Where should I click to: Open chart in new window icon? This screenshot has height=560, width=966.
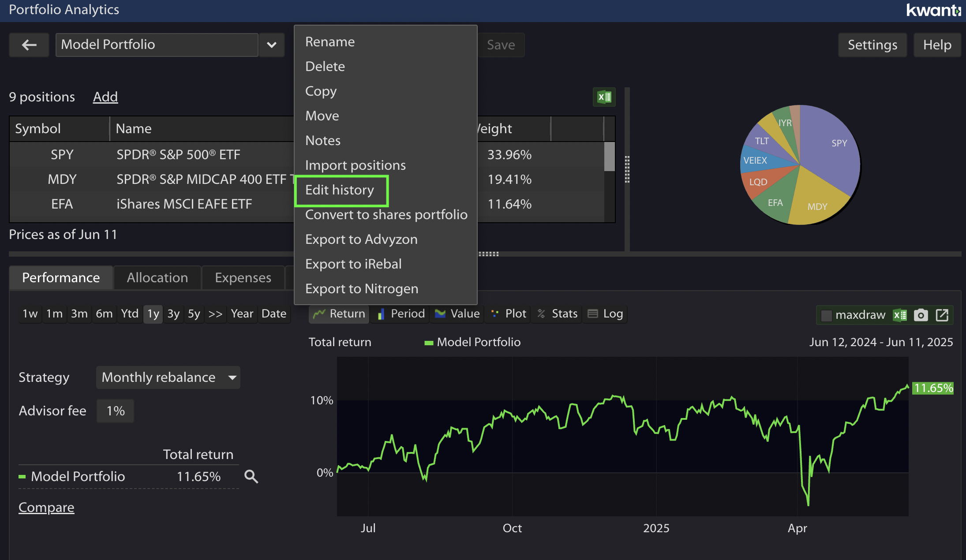click(x=942, y=315)
